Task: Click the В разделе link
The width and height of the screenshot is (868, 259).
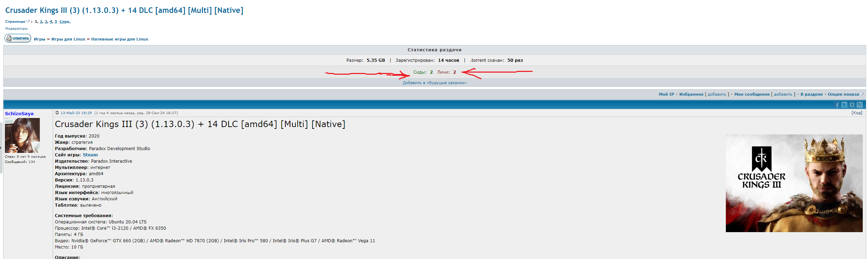Action: tap(812, 94)
